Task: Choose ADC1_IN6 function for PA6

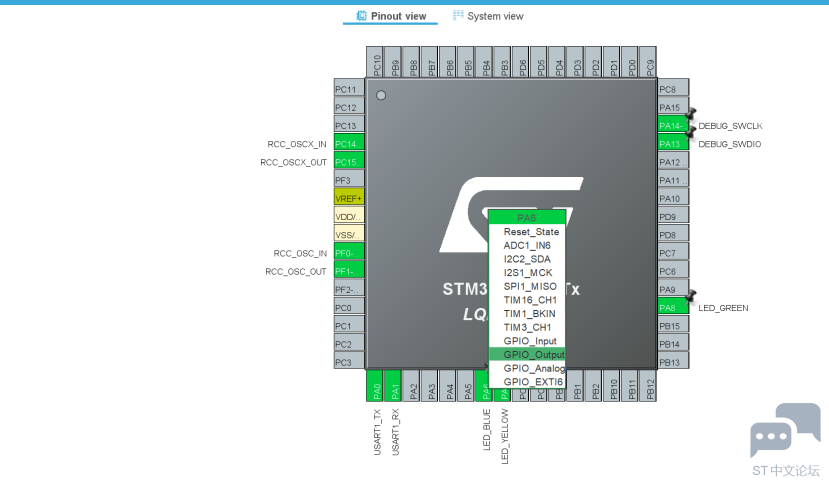Action: click(527, 245)
